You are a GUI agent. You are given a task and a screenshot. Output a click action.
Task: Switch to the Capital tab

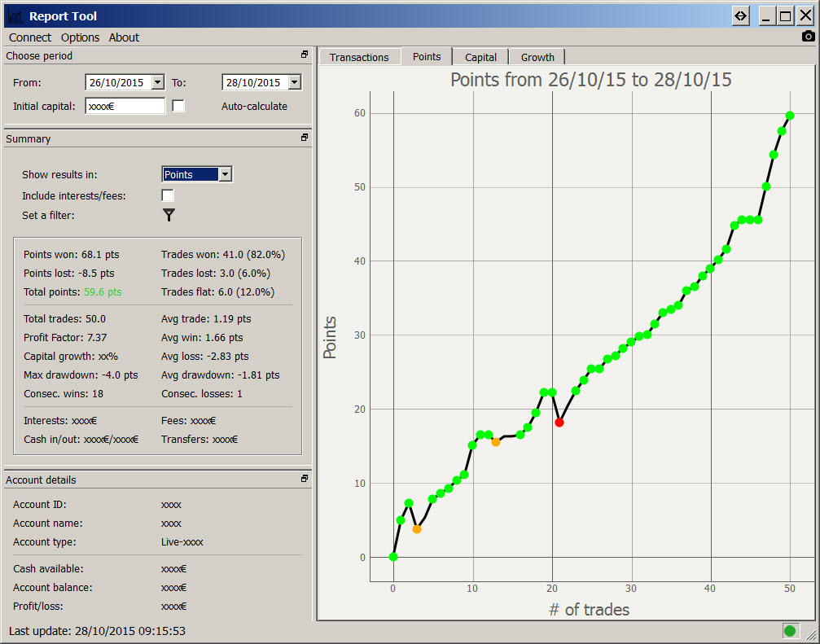click(x=480, y=57)
